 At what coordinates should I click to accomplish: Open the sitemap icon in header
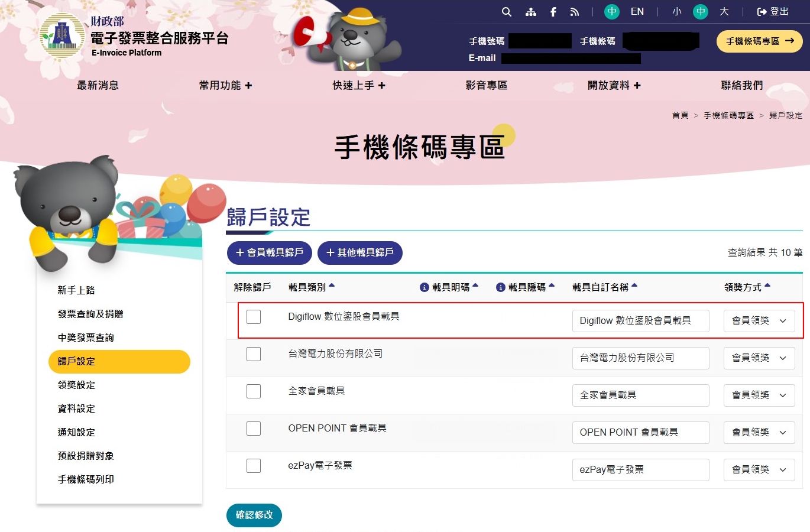pos(530,12)
